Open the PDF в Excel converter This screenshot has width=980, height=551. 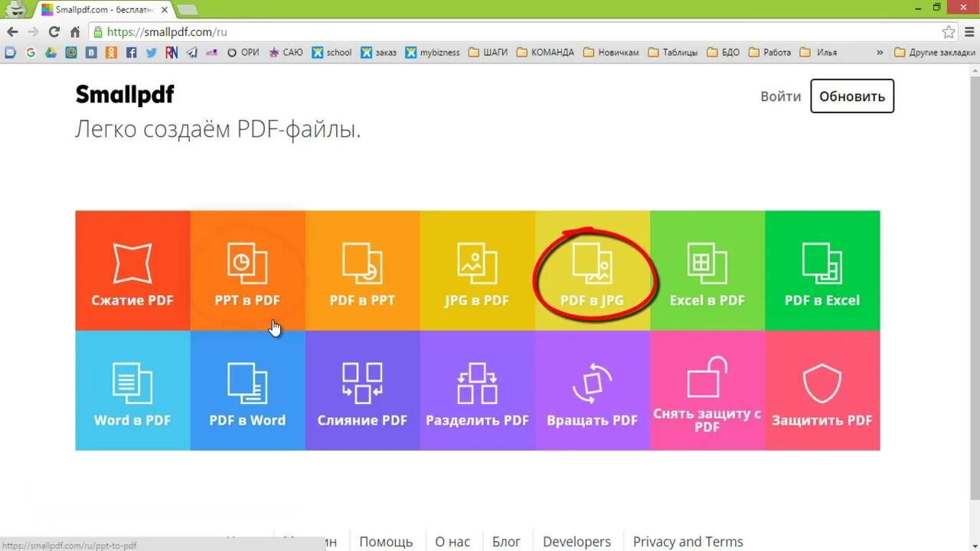tap(822, 270)
